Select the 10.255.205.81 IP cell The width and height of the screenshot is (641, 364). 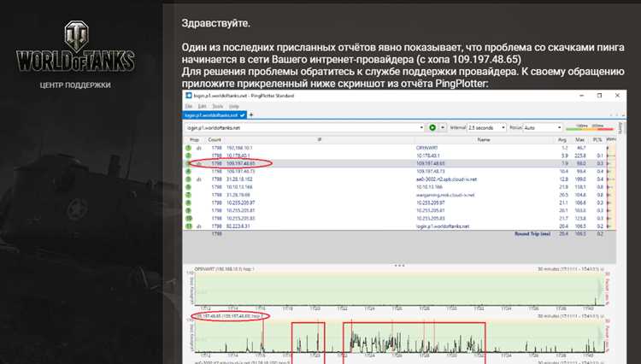[240, 210]
